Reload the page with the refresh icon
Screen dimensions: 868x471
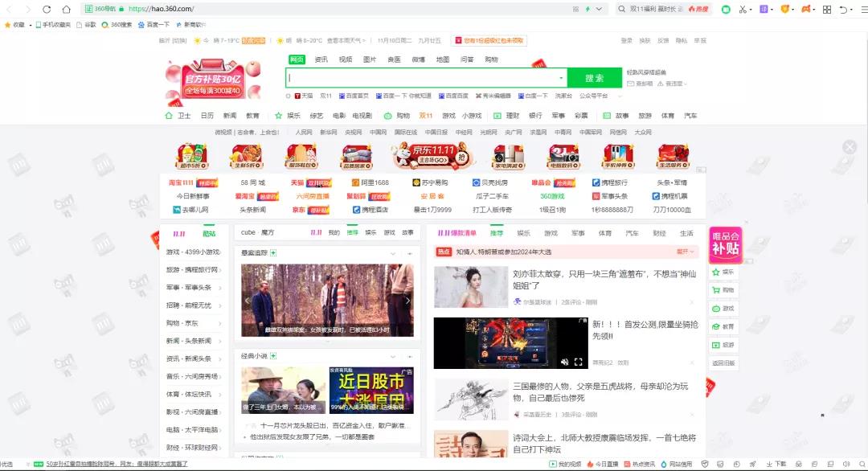click(x=47, y=9)
